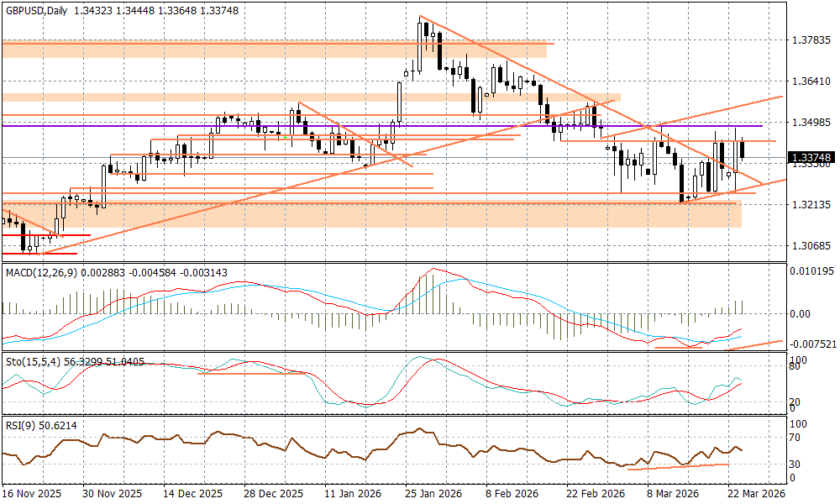Click the 1.32135 price axis label

click(x=810, y=205)
